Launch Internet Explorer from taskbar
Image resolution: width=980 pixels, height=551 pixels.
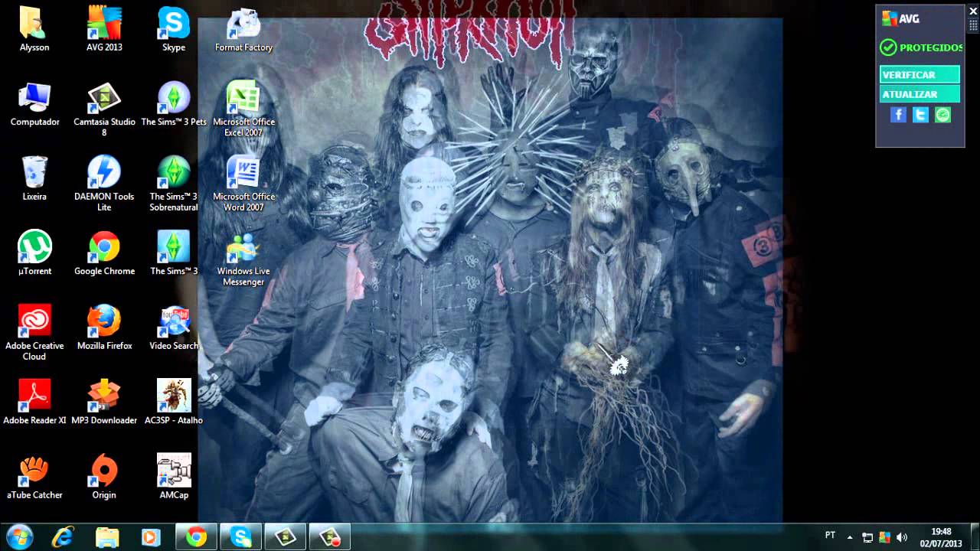(63, 537)
